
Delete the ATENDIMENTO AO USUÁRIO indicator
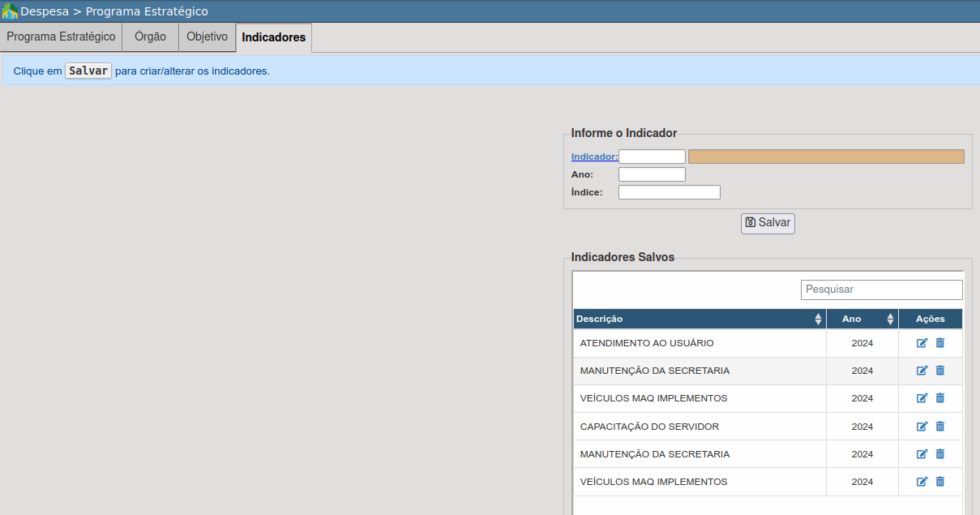(x=940, y=343)
